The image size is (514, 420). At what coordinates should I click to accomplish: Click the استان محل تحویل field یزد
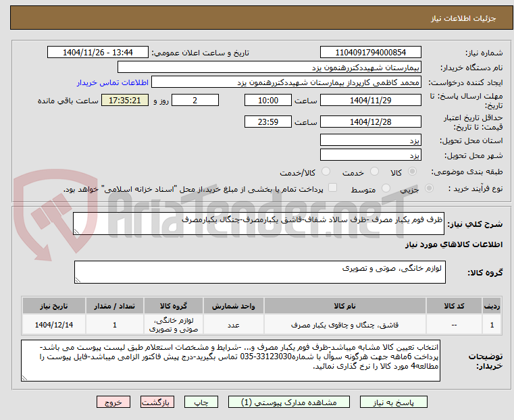click(x=370, y=140)
